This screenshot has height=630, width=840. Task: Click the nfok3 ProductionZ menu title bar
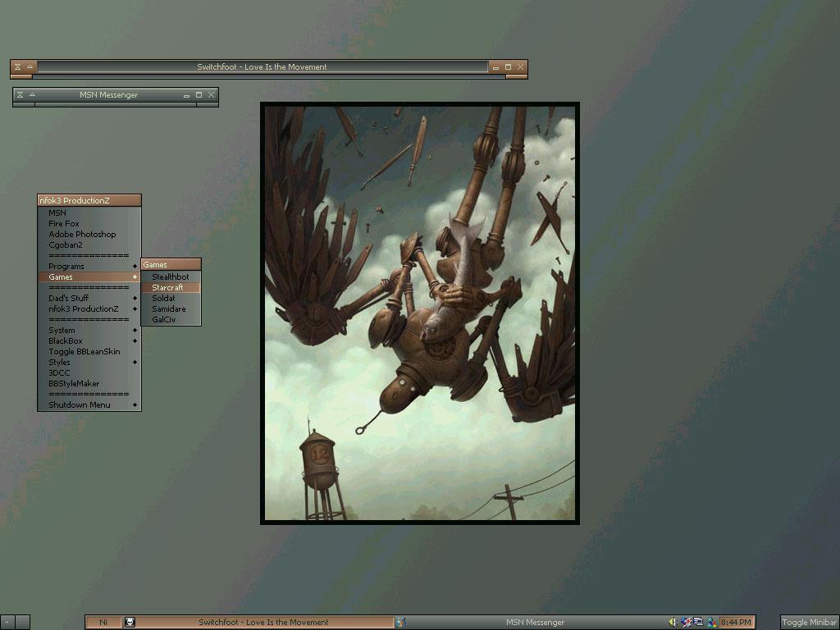pos(89,200)
